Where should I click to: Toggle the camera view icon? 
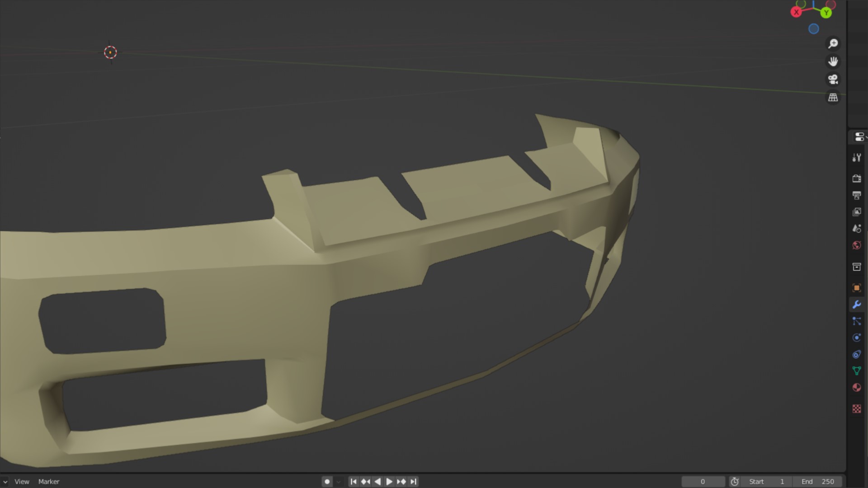[833, 80]
